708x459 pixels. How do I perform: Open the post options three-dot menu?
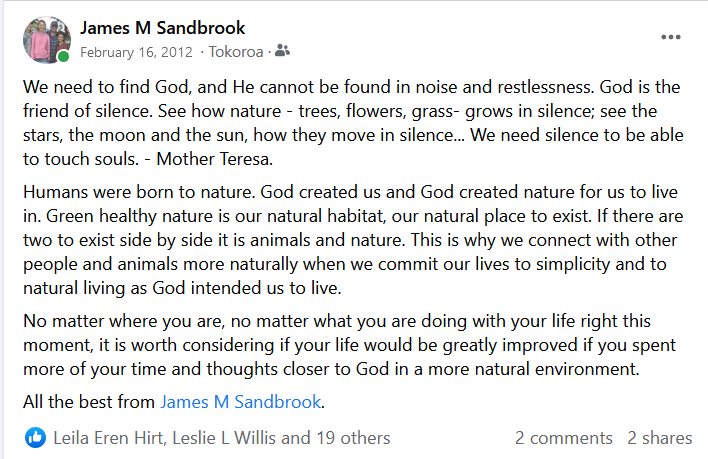[671, 38]
